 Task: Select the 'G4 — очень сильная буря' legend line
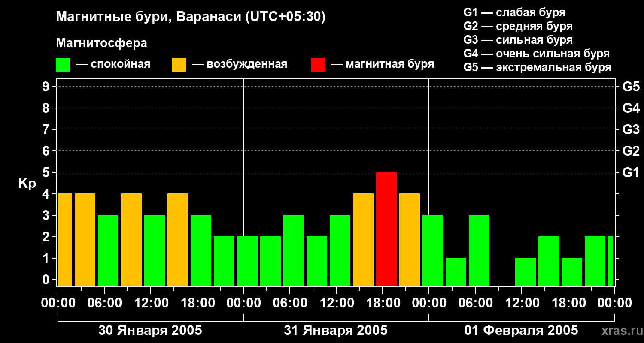[x=536, y=54]
